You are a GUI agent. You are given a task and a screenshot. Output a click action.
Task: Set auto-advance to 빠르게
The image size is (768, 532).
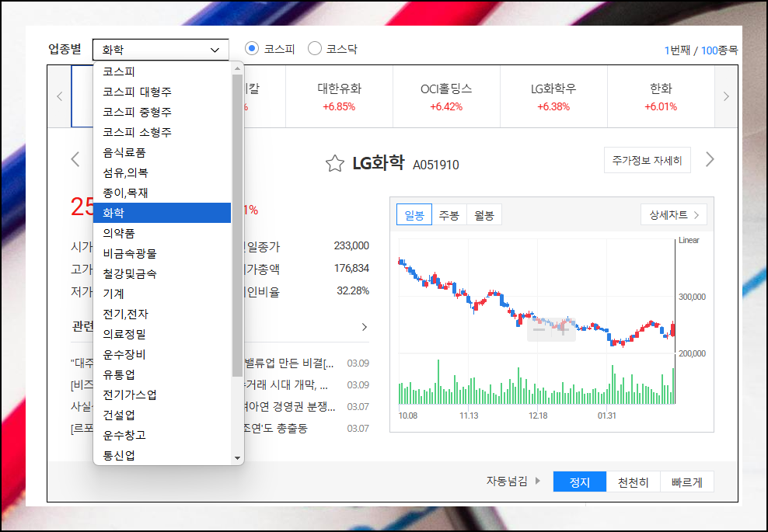click(x=686, y=482)
